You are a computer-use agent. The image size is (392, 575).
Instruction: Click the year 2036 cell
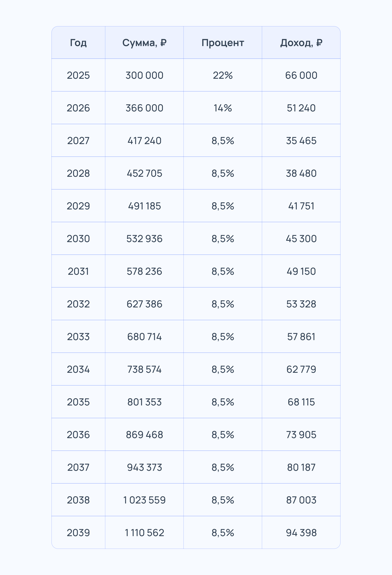78,435
